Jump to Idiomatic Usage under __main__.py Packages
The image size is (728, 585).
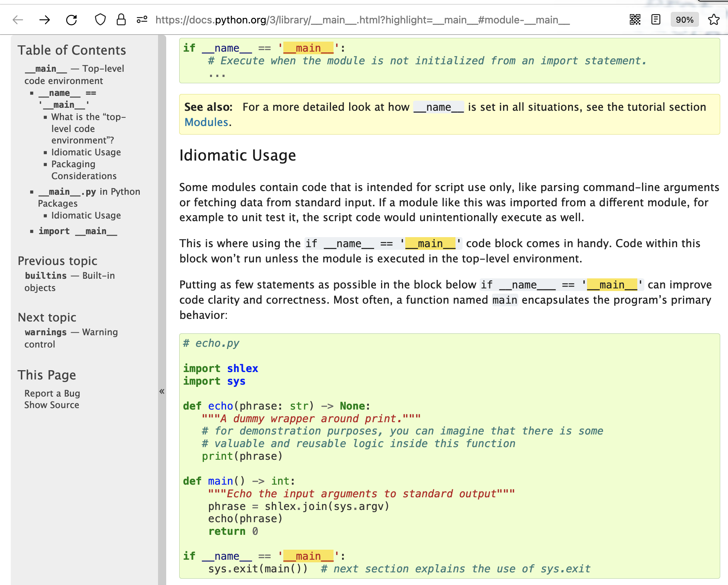pos(86,216)
